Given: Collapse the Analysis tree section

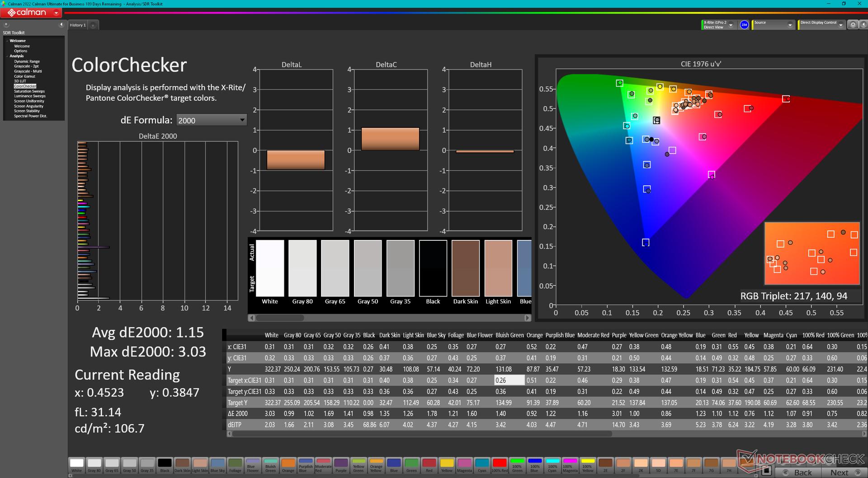Looking at the screenshot, I should (7, 56).
